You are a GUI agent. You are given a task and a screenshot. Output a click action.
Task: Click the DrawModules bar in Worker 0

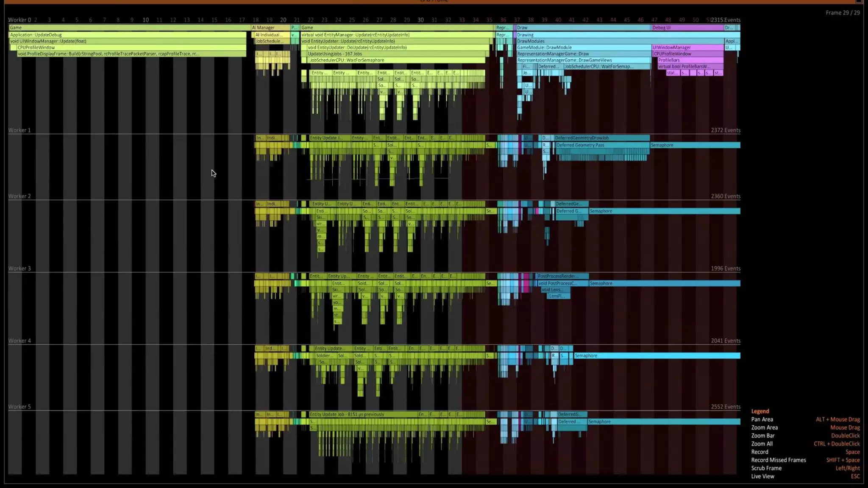click(619, 41)
